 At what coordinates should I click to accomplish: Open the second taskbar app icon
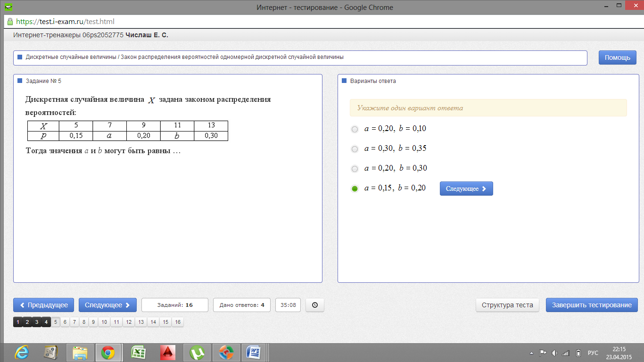pyautogui.click(x=50, y=352)
